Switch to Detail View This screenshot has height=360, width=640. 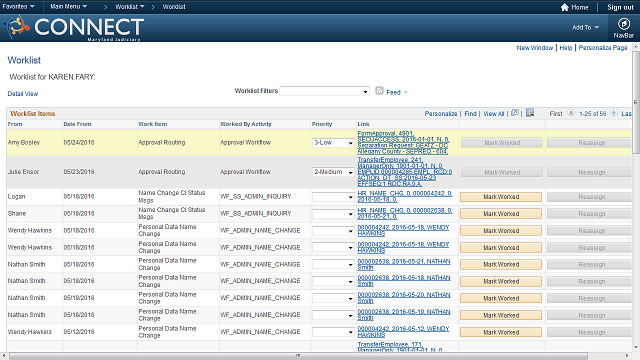pos(23,94)
